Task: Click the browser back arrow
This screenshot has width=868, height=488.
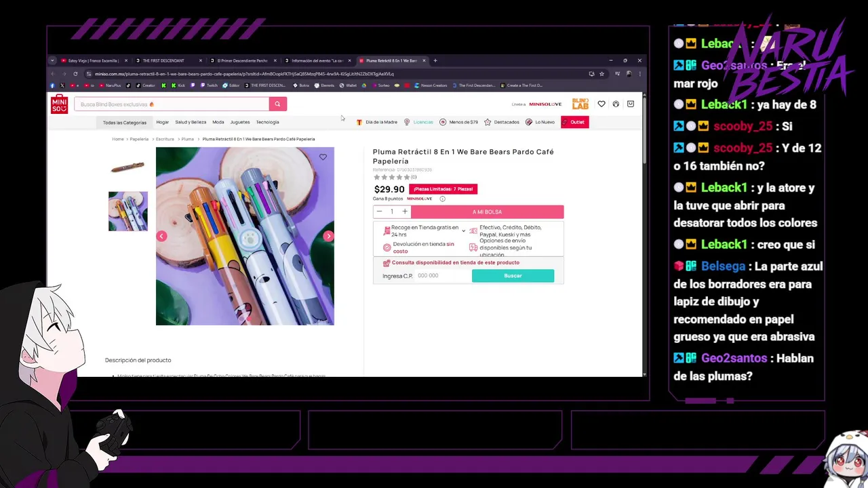Action: click(x=53, y=73)
